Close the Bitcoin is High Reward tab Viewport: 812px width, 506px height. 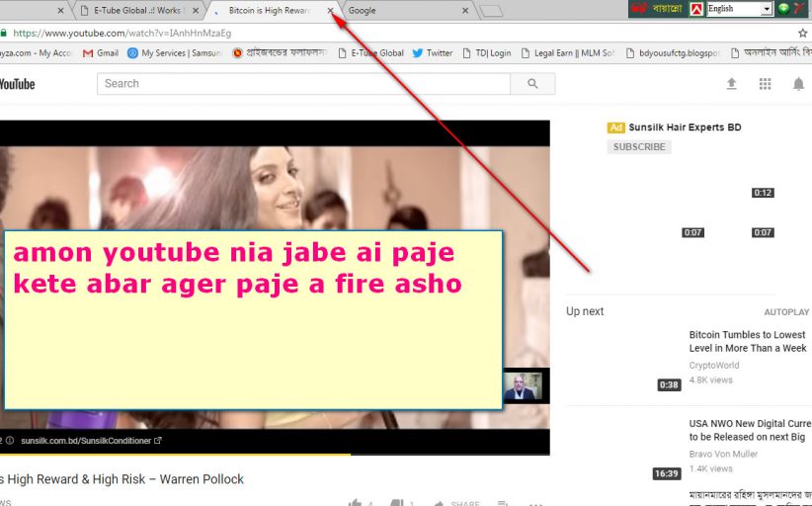[x=331, y=11]
